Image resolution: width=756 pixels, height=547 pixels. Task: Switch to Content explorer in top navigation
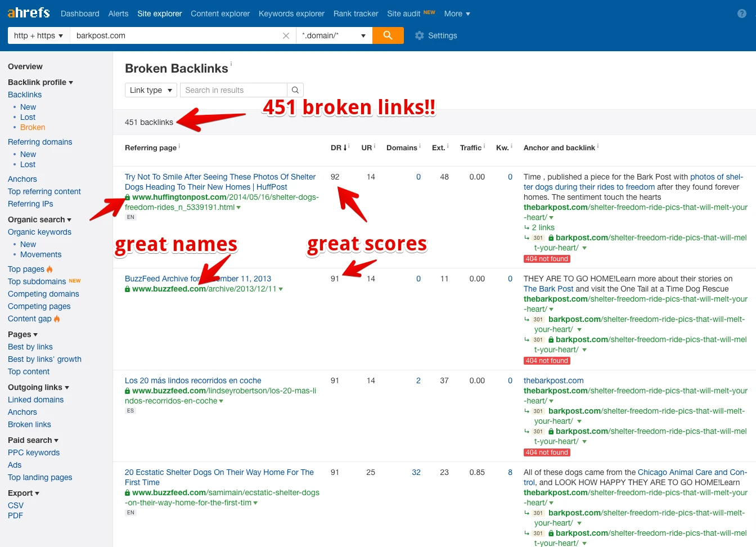pos(220,13)
